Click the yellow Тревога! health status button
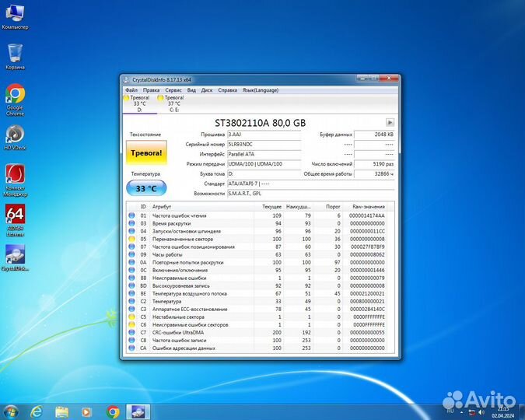 pos(145,153)
